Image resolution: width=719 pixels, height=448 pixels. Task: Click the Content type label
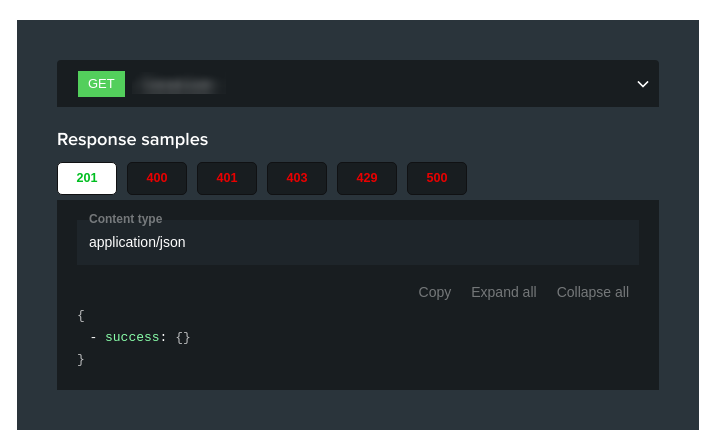point(125,219)
